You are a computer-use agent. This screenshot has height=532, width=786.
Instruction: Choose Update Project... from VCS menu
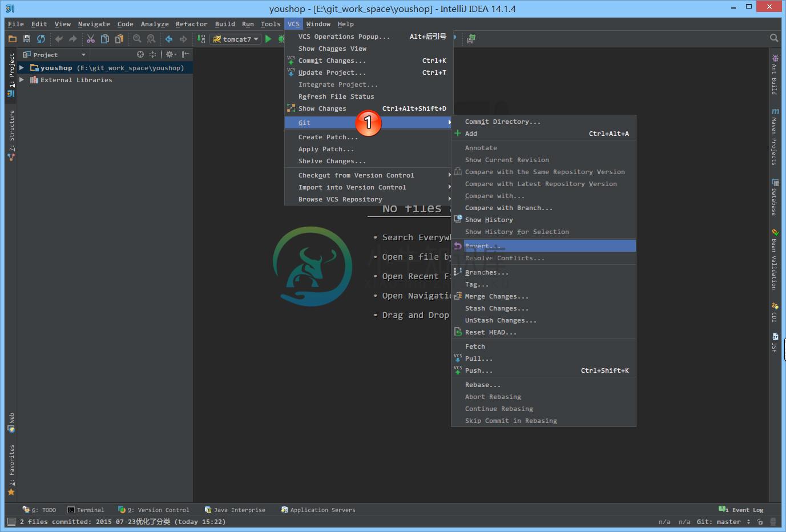(369, 72)
